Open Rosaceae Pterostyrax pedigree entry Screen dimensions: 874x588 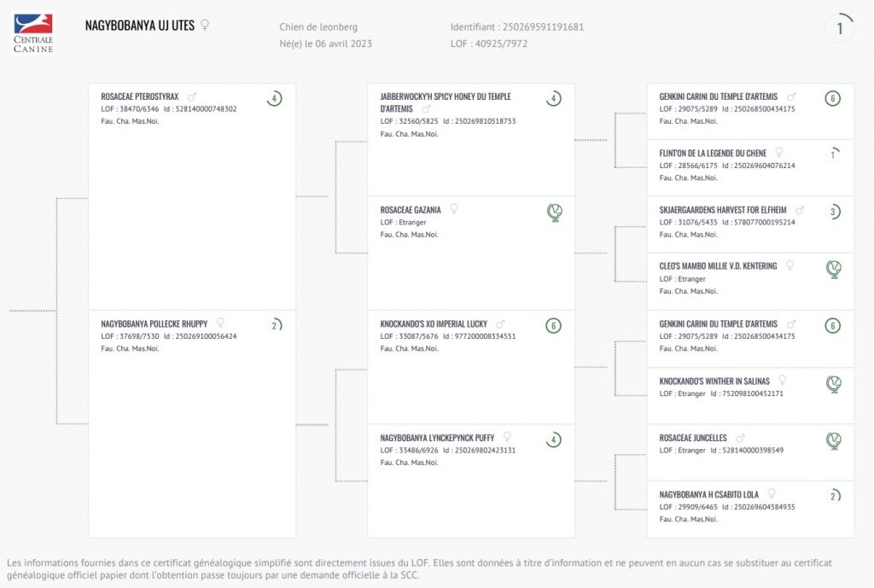[140, 97]
